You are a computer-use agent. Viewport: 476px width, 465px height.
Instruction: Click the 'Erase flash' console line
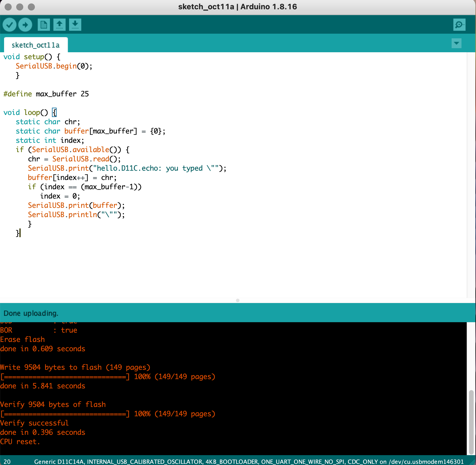(x=23, y=339)
